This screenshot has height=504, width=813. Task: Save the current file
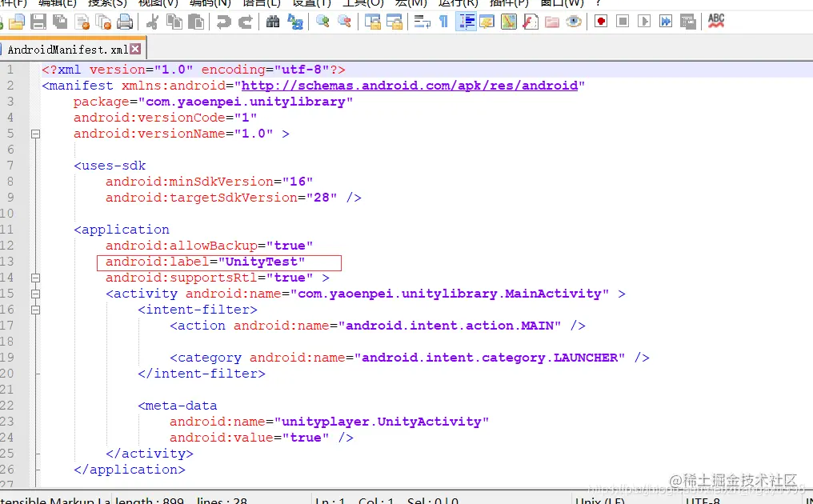[38, 22]
